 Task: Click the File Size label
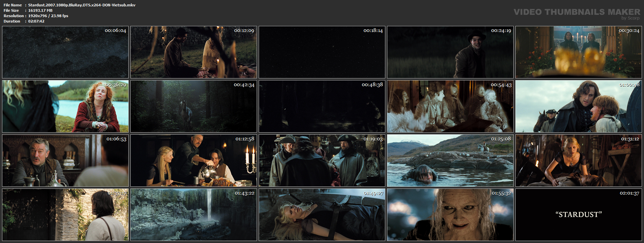[x=11, y=10]
